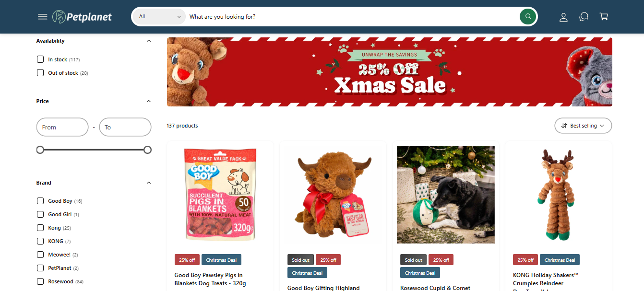The height and width of the screenshot is (291, 644).
Task: Collapse the Brand filter section
Action: (149, 183)
